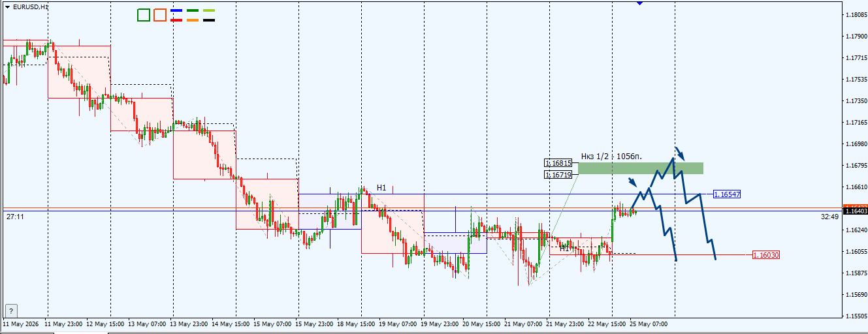Click the '11 May 23:00' time axis label

pos(64,324)
